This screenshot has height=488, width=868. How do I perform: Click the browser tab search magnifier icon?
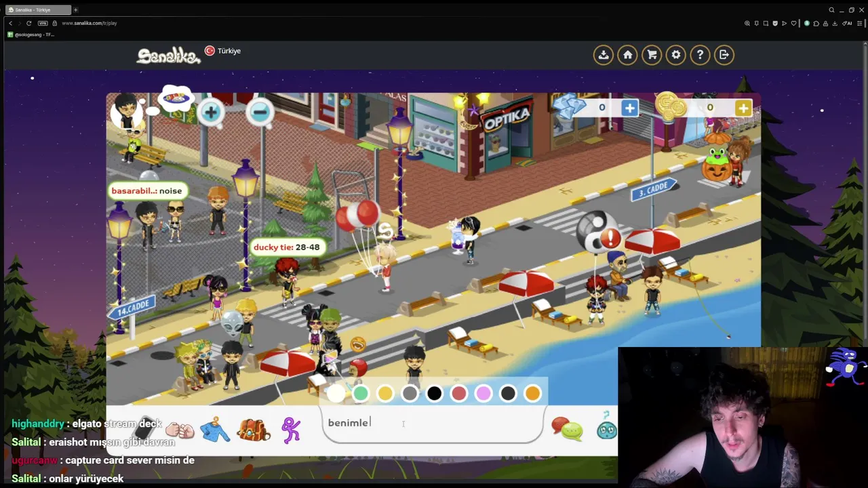coord(831,10)
